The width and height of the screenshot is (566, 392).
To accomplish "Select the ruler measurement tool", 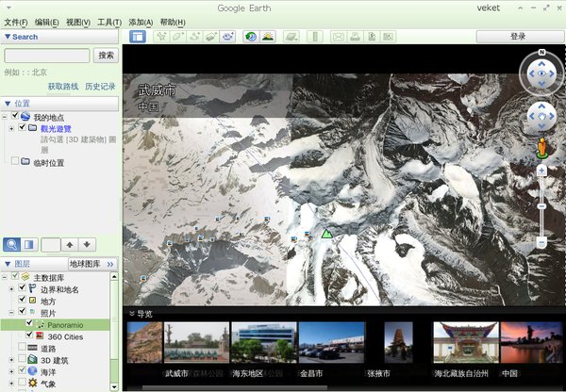I will [x=314, y=37].
